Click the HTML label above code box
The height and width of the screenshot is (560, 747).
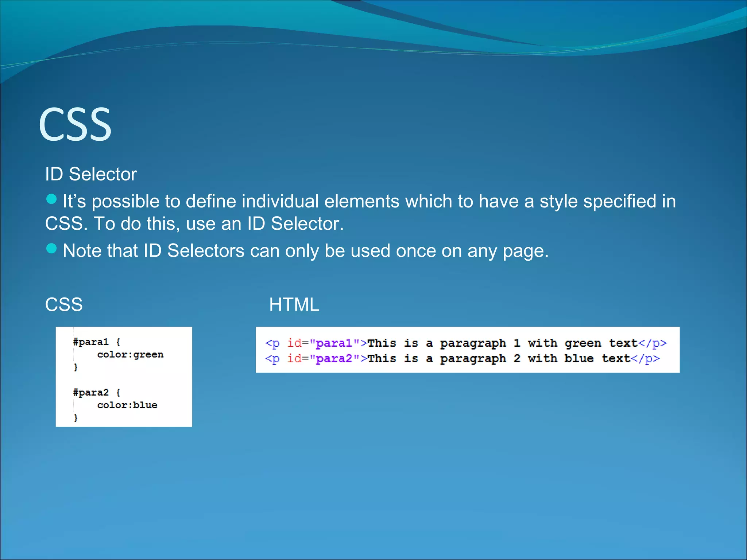[294, 304]
